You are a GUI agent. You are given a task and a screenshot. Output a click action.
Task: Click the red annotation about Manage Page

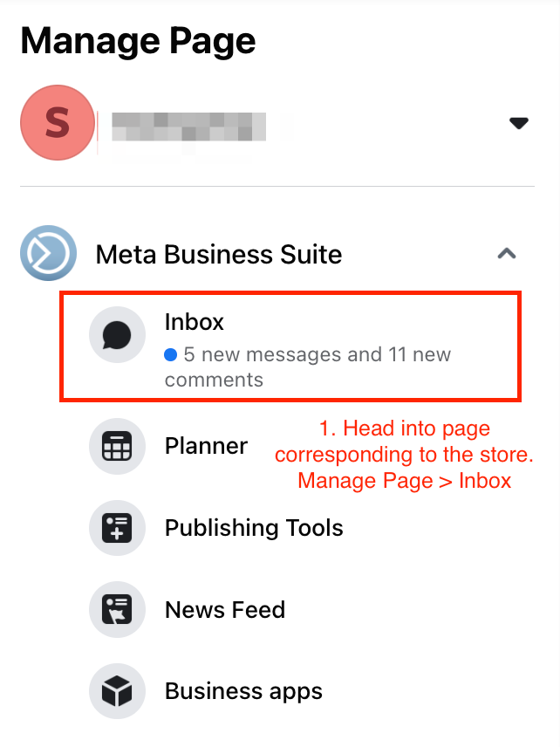pyautogui.click(x=404, y=455)
